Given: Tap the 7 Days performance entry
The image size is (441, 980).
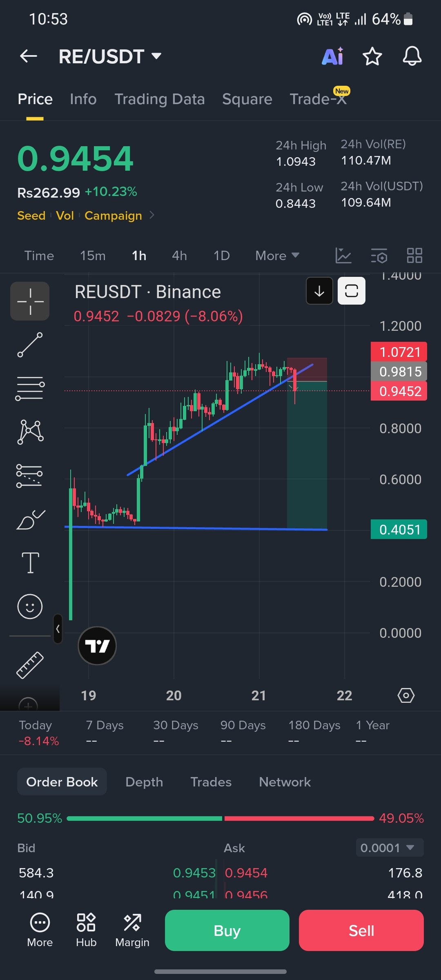Looking at the screenshot, I should 105,733.
